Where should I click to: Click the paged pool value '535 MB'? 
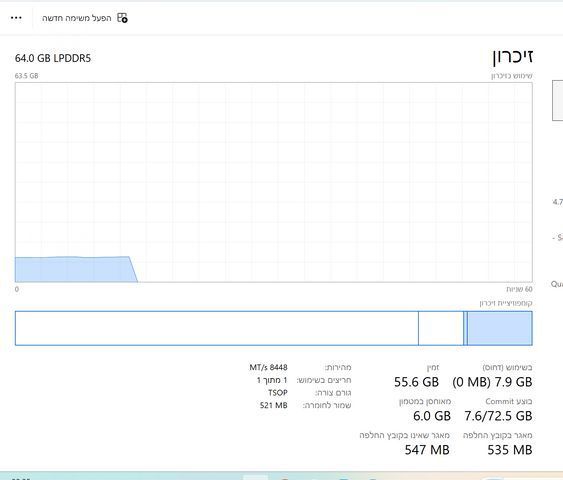[x=510, y=449]
